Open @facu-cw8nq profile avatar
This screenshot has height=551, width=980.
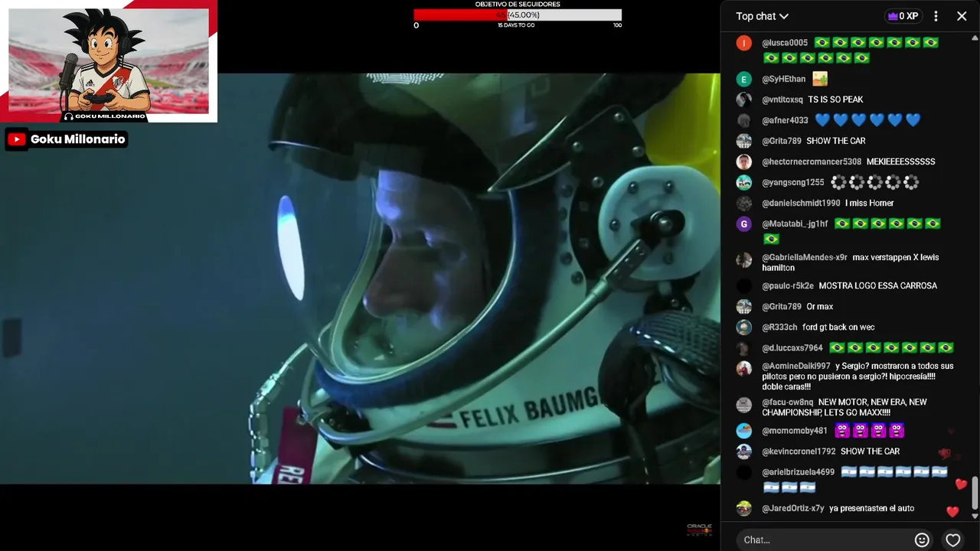coord(744,405)
